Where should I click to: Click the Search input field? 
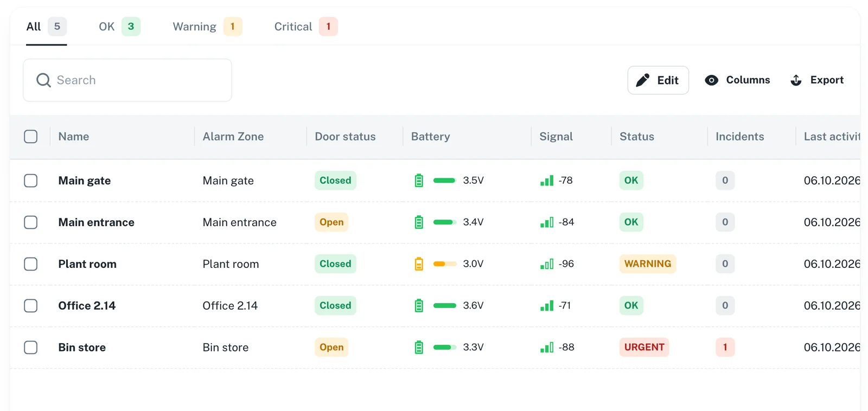[x=127, y=80]
